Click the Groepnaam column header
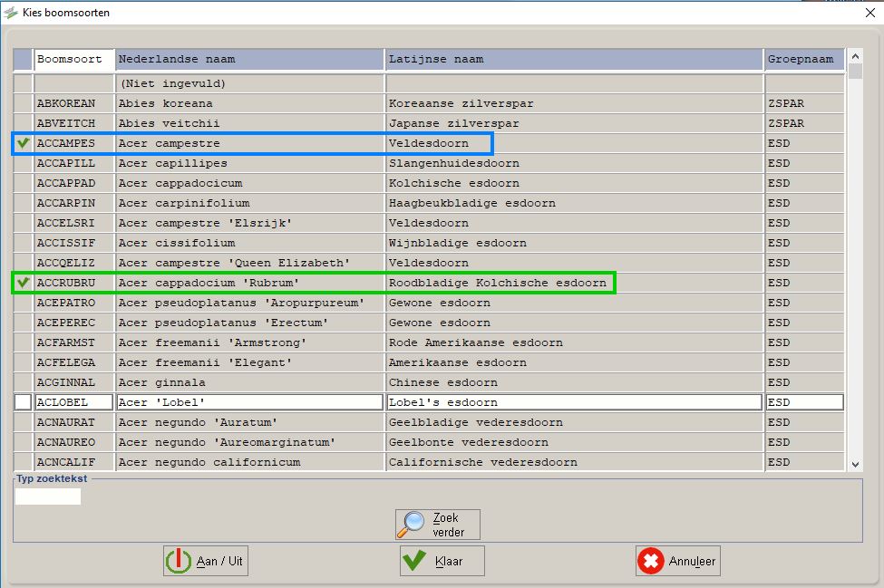The width and height of the screenshot is (884, 588). click(803, 60)
